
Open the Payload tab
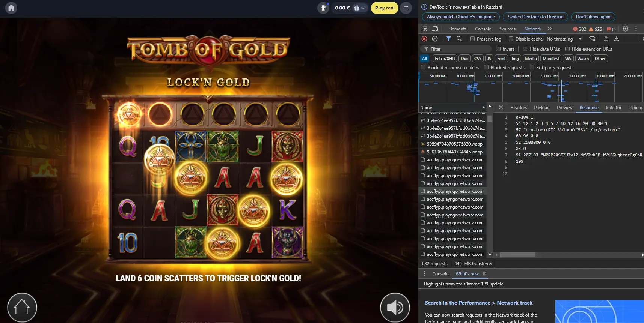[542, 108]
